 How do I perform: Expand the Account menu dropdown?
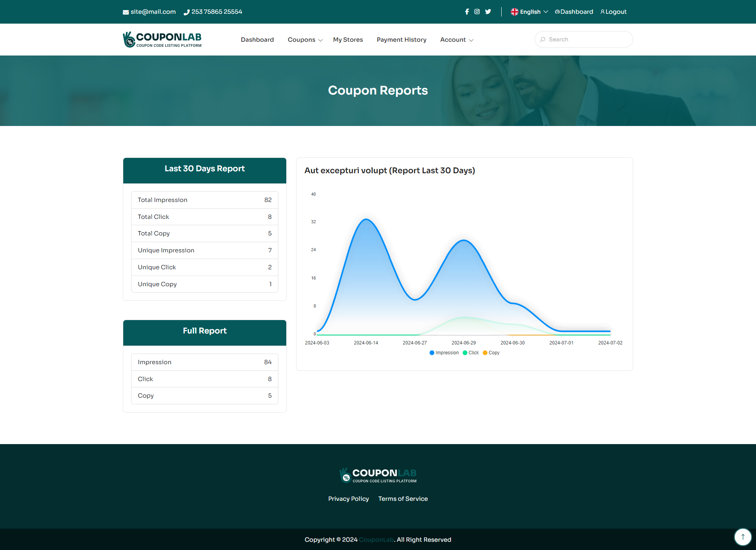click(456, 40)
